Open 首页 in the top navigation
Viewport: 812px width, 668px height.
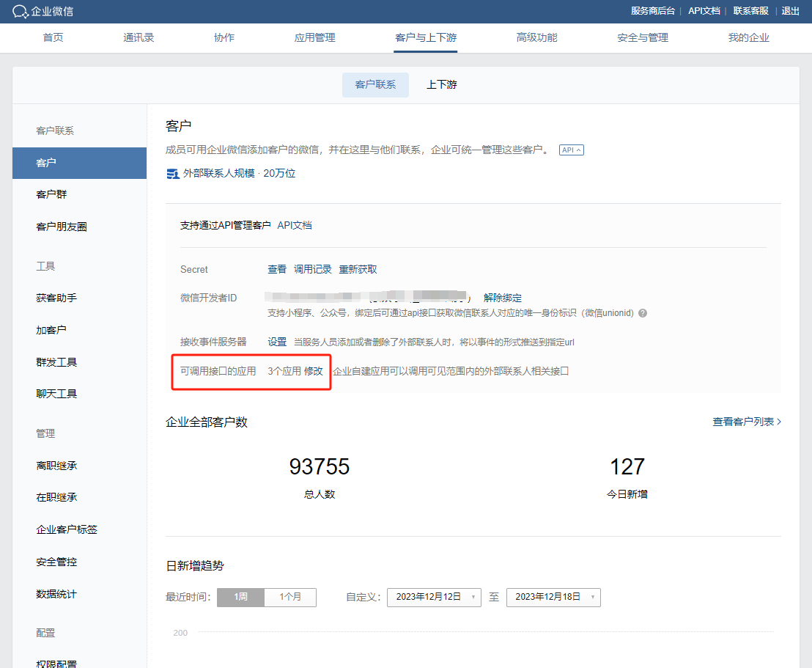coord(53,37)
